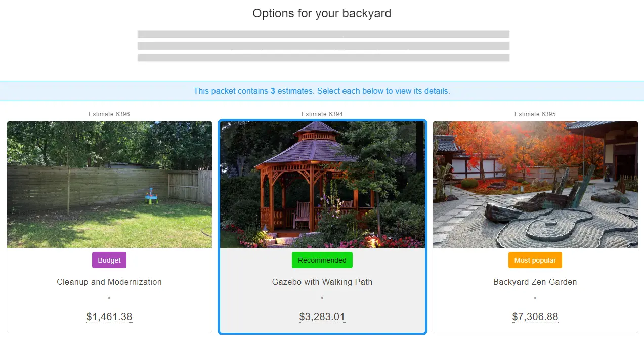Click the purple Budget badge
644x341 pixels.
(109, 260)
